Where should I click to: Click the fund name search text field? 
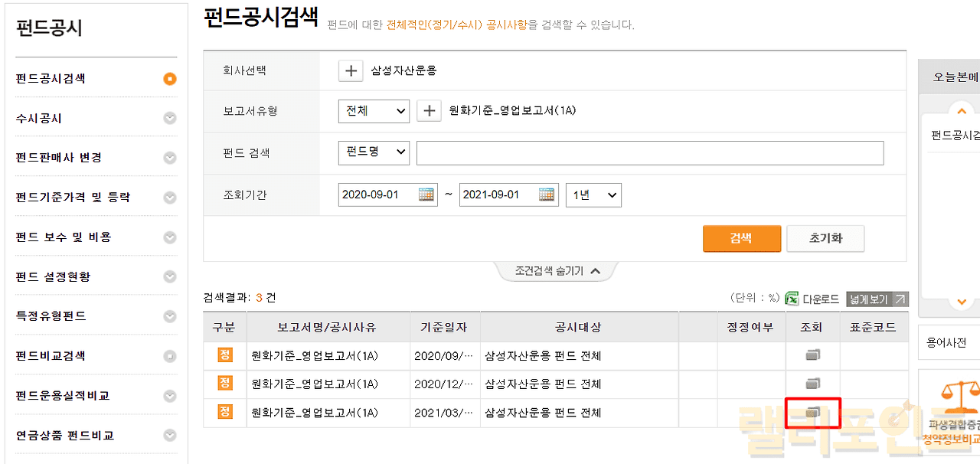649,153
